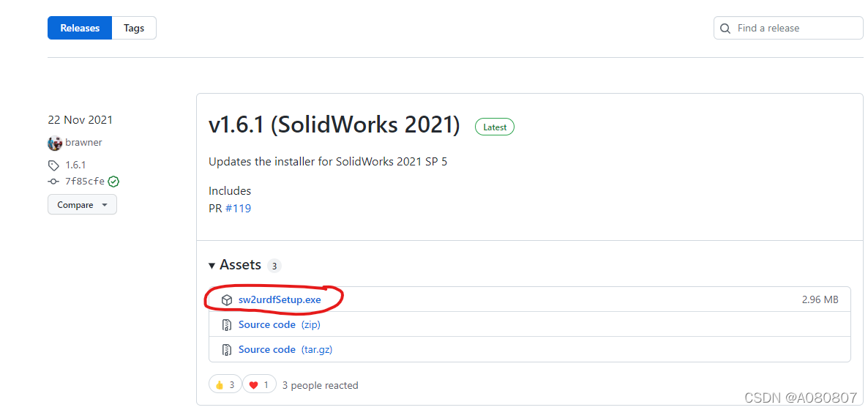Image resolution: width=868 pixels, height=410 pixels.
Task: Click the Assets count badge 3
Action: 274,266
